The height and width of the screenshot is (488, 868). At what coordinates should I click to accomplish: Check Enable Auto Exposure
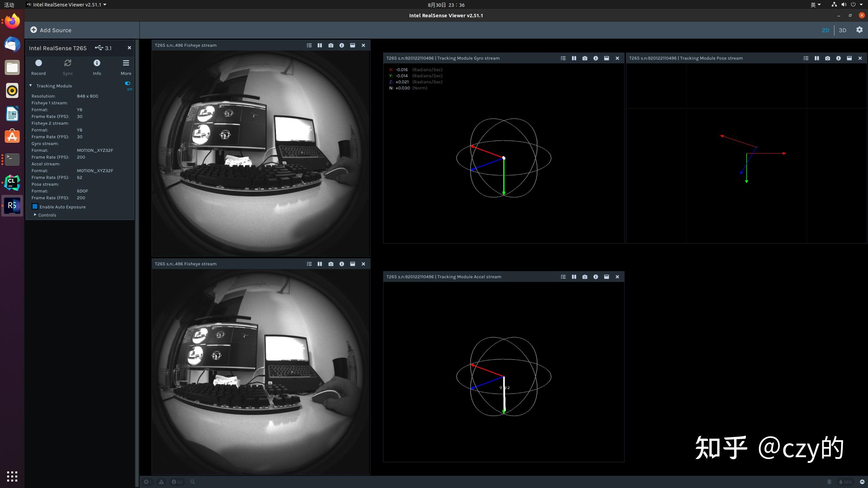click(x=35, y=207)
